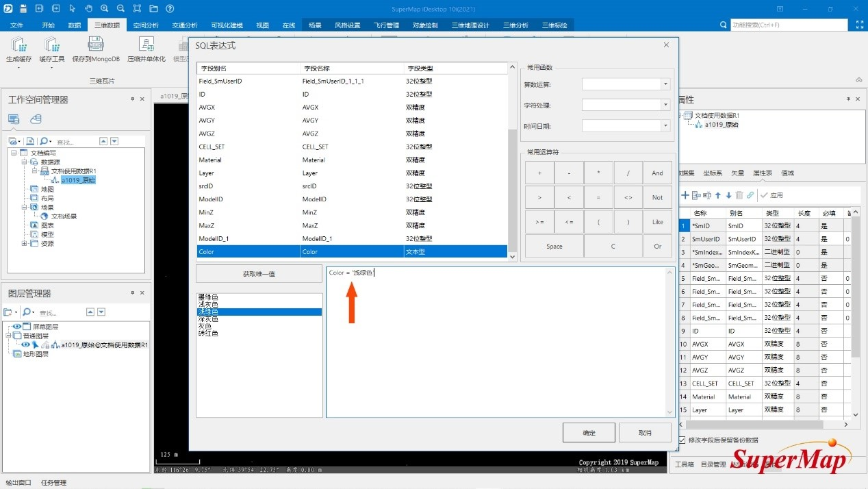Open the 文件 menu tab

pos(17,25)
